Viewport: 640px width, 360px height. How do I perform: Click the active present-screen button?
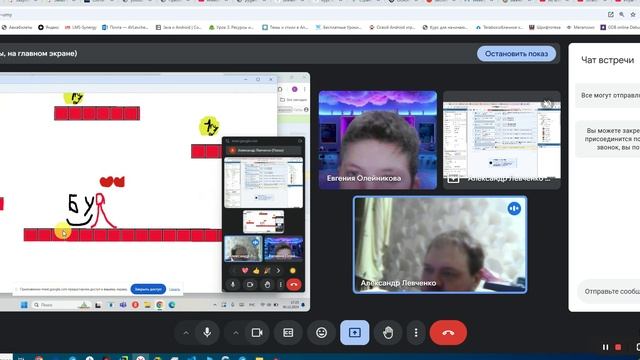click(x=355, y=333)
